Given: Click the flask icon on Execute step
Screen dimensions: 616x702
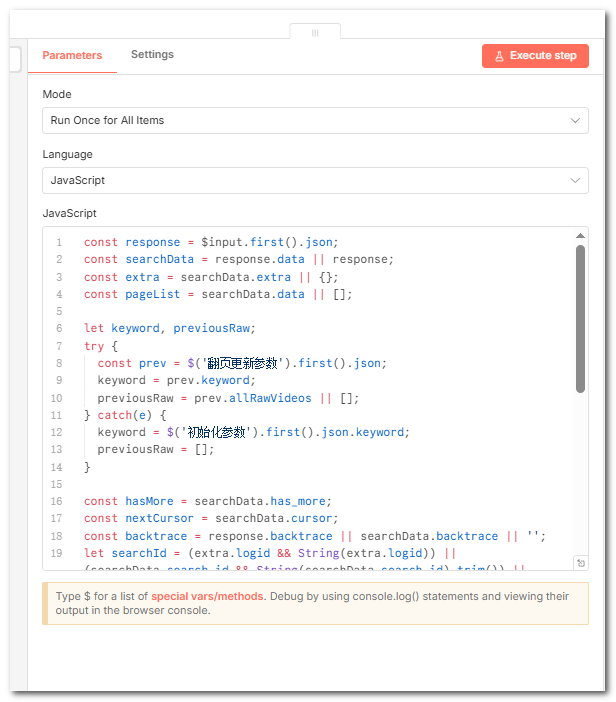Looking at the screenshot, I should (499, 56).
